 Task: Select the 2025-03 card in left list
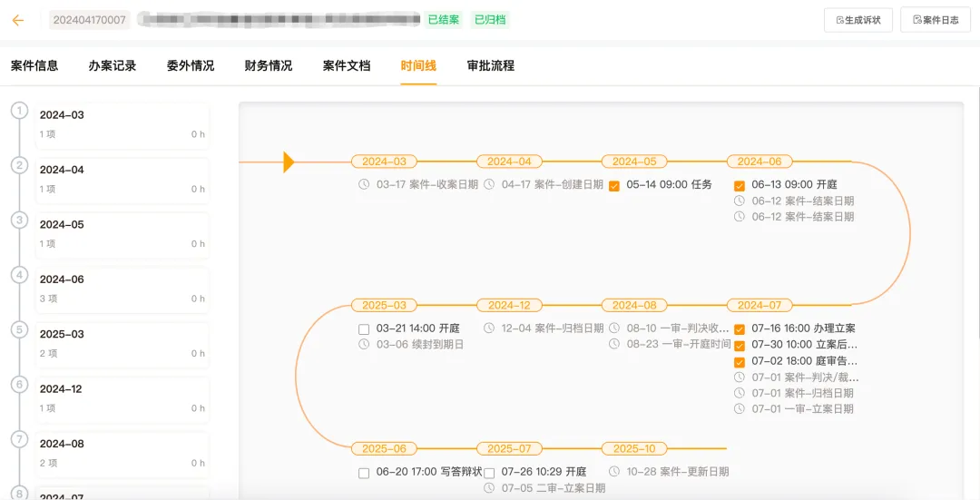(122, 344)
